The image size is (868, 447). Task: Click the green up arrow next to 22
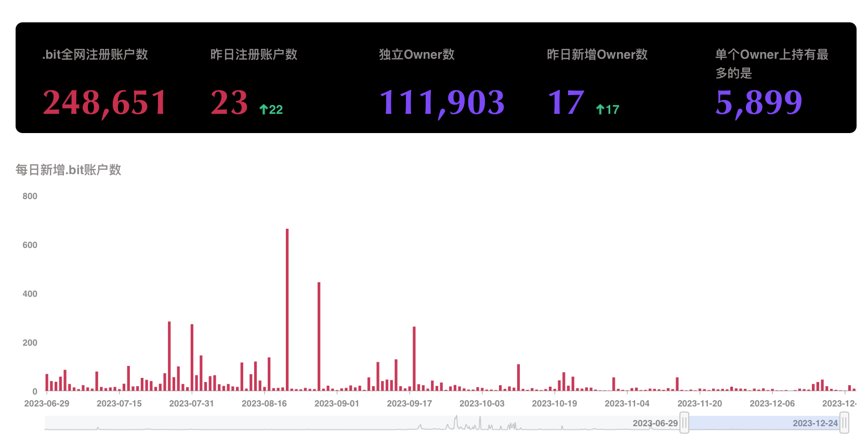pos(264,109)
